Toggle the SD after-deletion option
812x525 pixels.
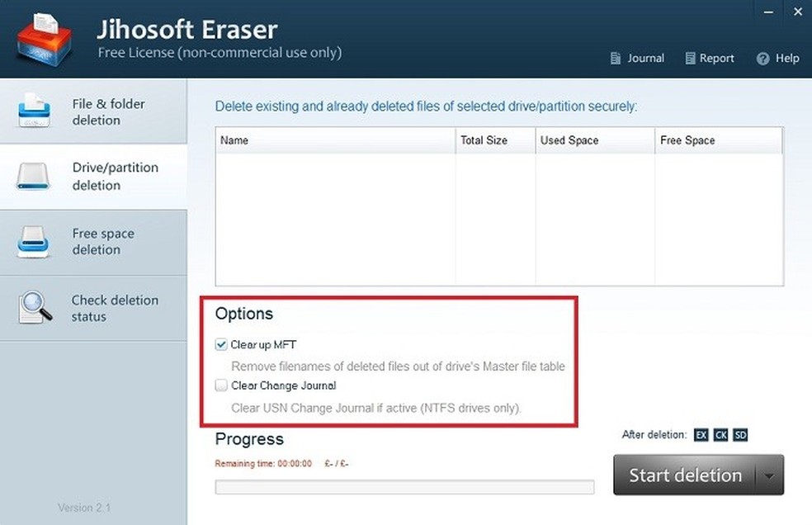point(740,435)
